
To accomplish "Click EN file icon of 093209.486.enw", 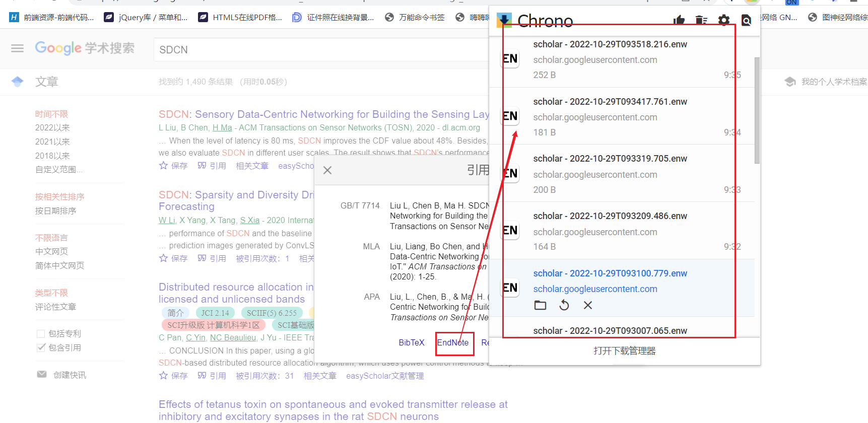I will pos(510,231).
